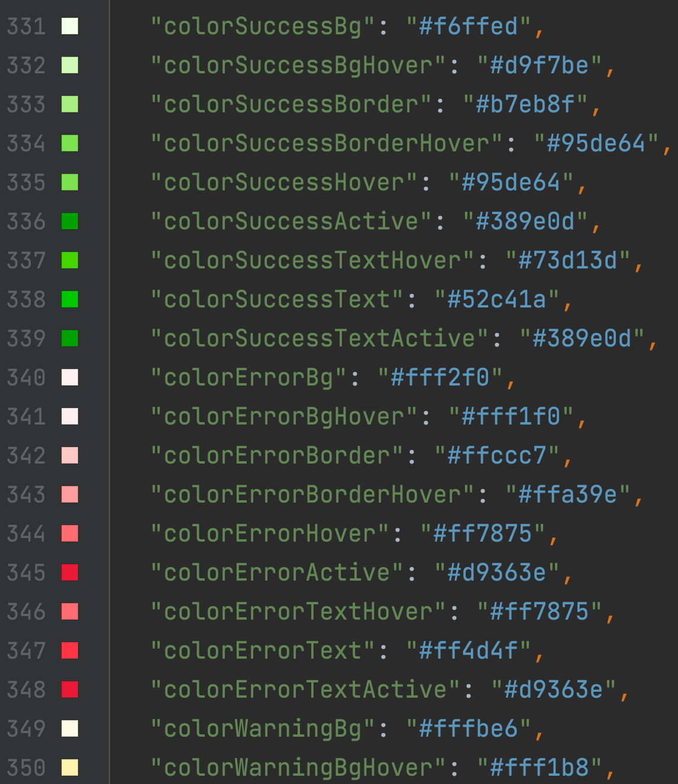Viewport: 678px width, 784px height.
Task: Click the red swatch for colorErrorText
Action: point(70,650)
